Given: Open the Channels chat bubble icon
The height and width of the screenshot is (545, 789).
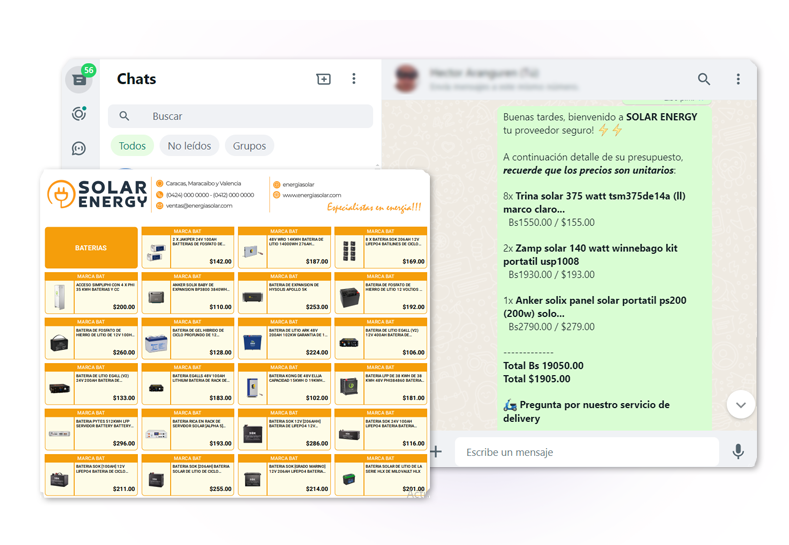Looking at the screenshot, I should [79, 148].
